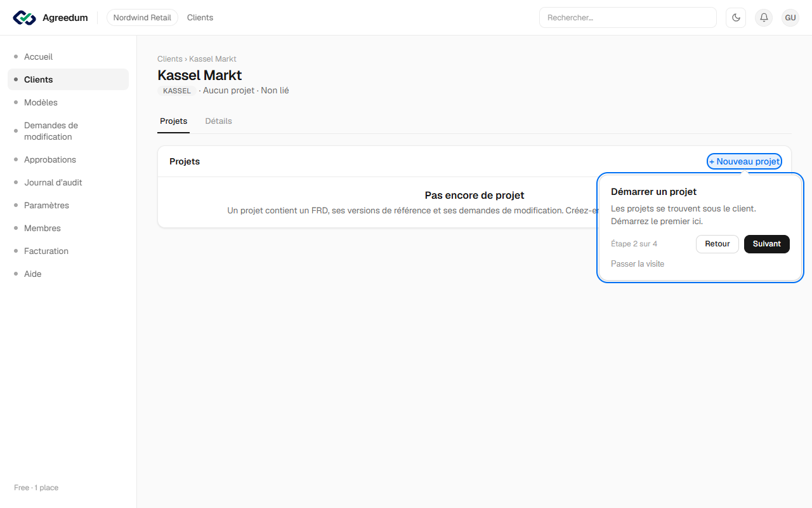Image resolution: width=812 pixels, height=508 pixels.
Task: Open Aide in the sidebar
Action: point(68,274)
